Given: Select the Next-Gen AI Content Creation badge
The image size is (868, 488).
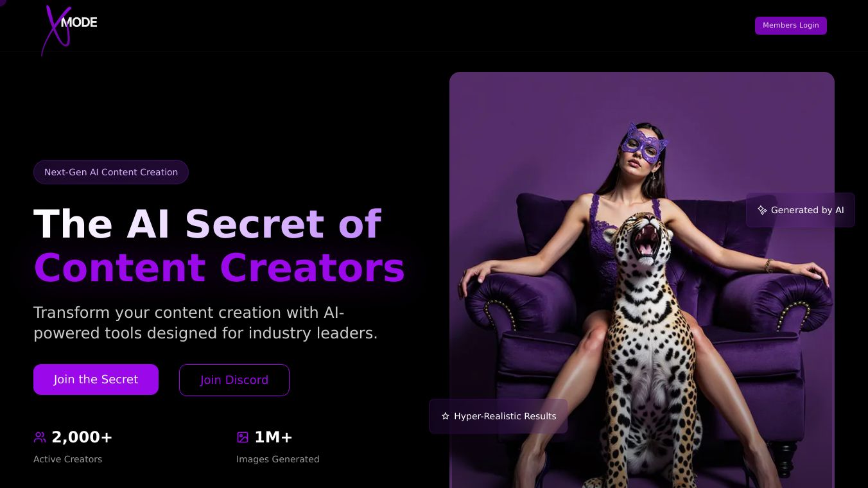Looking at the screenshot, I should pyautogui.click(x=111, y=172).
